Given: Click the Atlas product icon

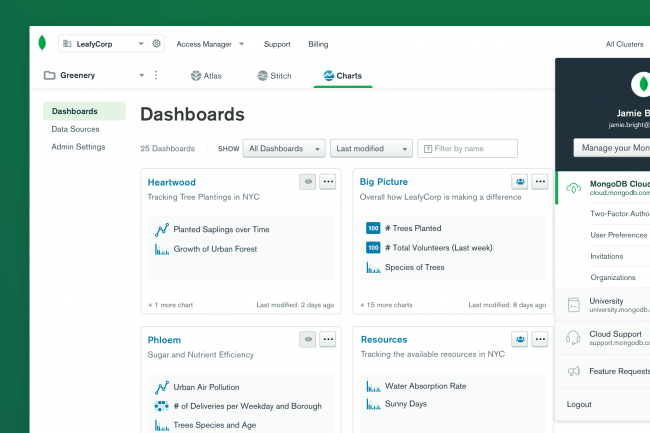Looking at the screenshot, I should (x=196, y=75).
